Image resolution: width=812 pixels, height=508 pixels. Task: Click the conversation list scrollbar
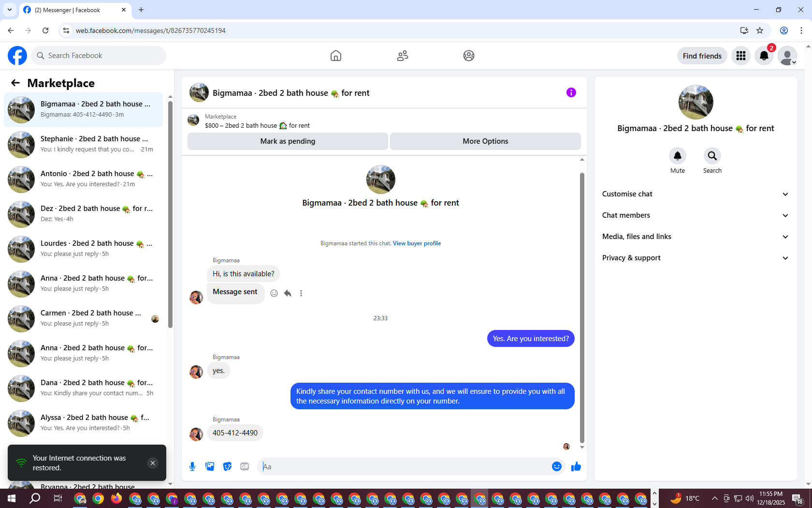pyautogui.click(x=170, y=214)
